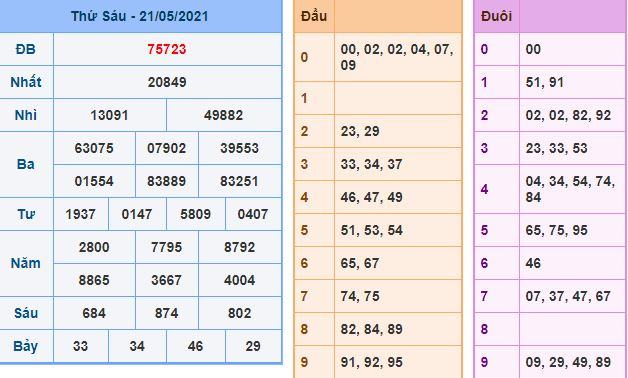The width and height of the screenshot is (628, 378).
Task: Click the '00, 02, 02, 04, 07, 09' cell
Action: [398, 57]
